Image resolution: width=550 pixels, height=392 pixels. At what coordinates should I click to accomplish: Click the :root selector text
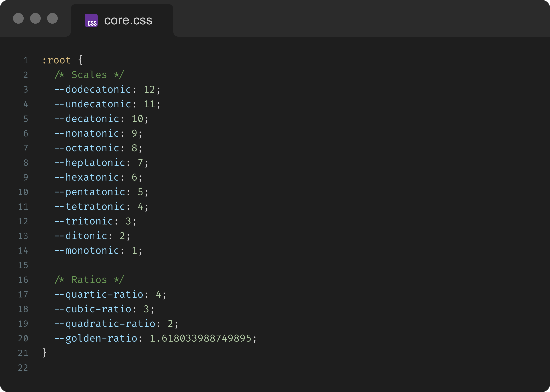(57, 60)
